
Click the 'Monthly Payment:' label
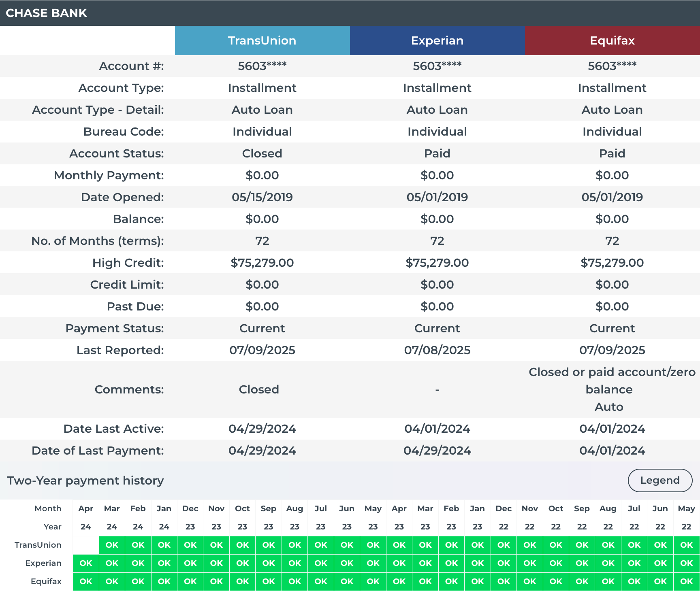(x=109, y=175)
